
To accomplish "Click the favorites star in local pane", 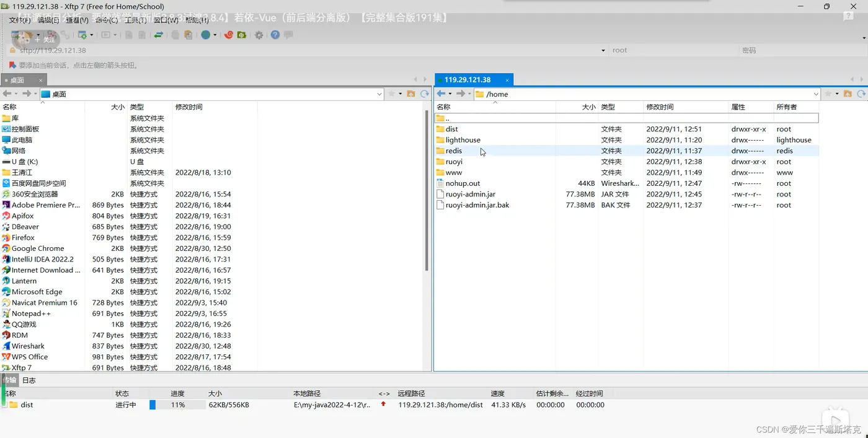I will [x=391, y=94].
